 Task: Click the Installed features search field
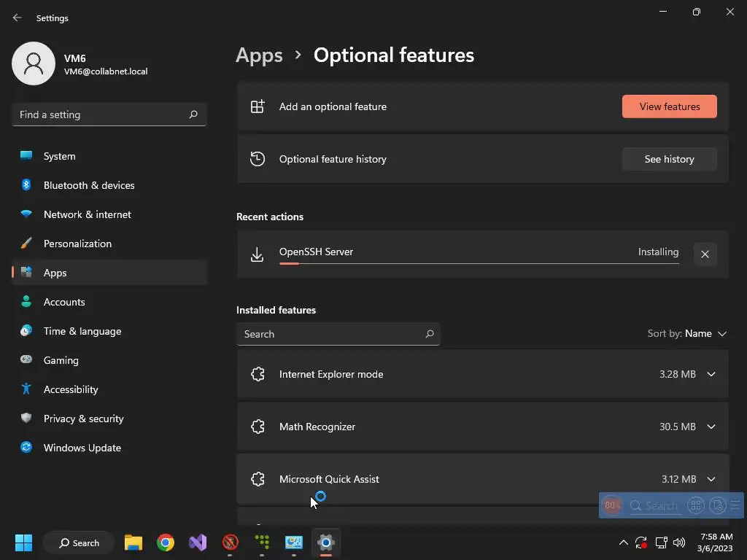pos(338,334)
